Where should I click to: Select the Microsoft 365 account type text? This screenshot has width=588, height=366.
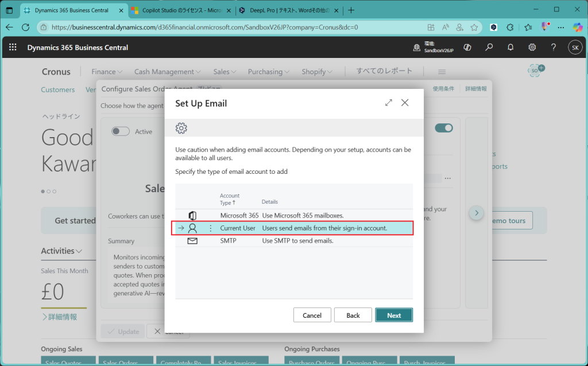point(239,215)
